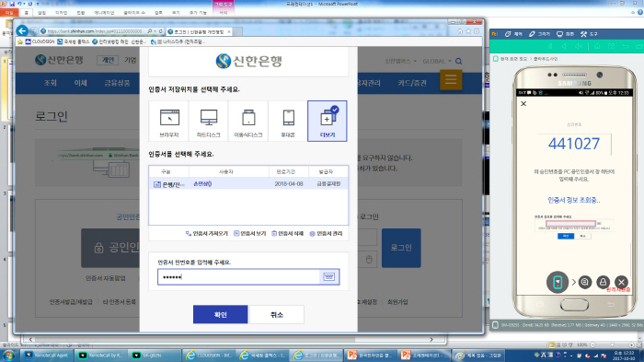Screen dimensions: 644x362
Task: Open the 조회 menu on Shinhan site
Action: click(x=50, y=83)
